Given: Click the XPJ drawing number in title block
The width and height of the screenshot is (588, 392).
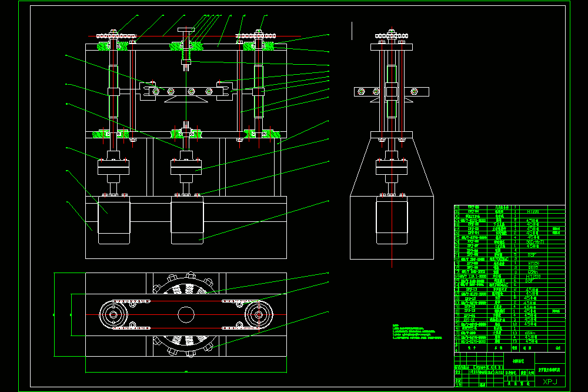Looking at the screenshot, I should click(550, 381).
